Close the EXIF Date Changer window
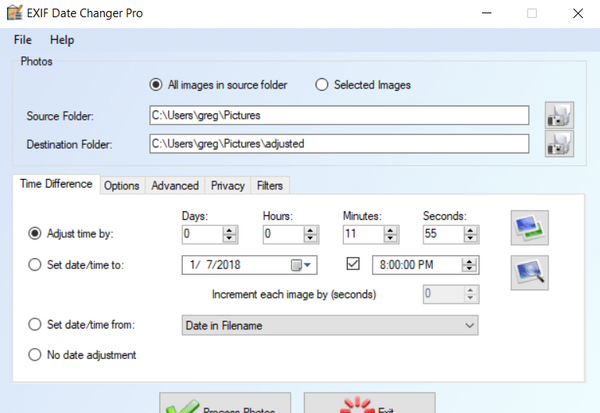The height and width of the screenshot is (413, 600). [578, 13]
